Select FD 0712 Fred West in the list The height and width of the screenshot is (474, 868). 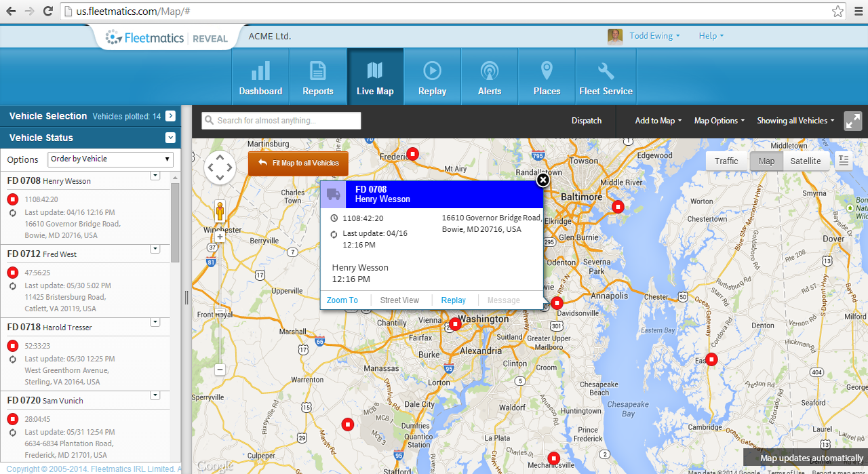coord(42,254)
